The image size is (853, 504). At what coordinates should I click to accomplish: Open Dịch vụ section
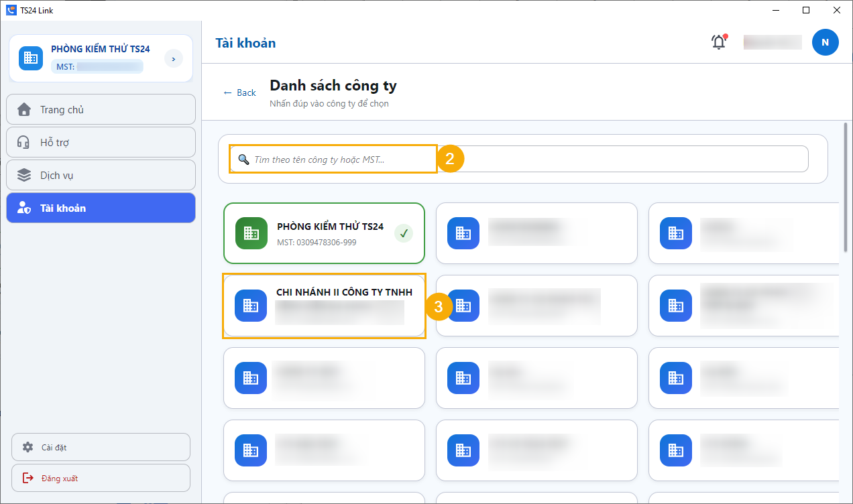pos(101,175)
